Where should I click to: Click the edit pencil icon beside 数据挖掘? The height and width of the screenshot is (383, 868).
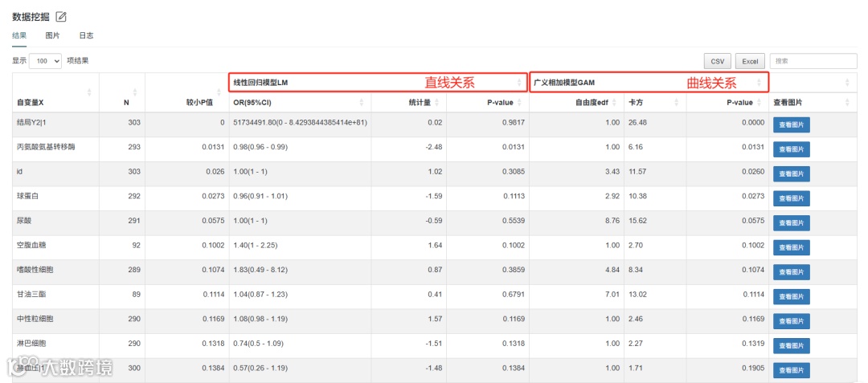61,17
